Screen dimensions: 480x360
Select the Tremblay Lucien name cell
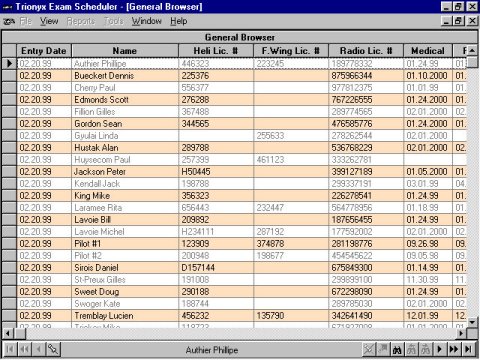(x=125, y=316)
